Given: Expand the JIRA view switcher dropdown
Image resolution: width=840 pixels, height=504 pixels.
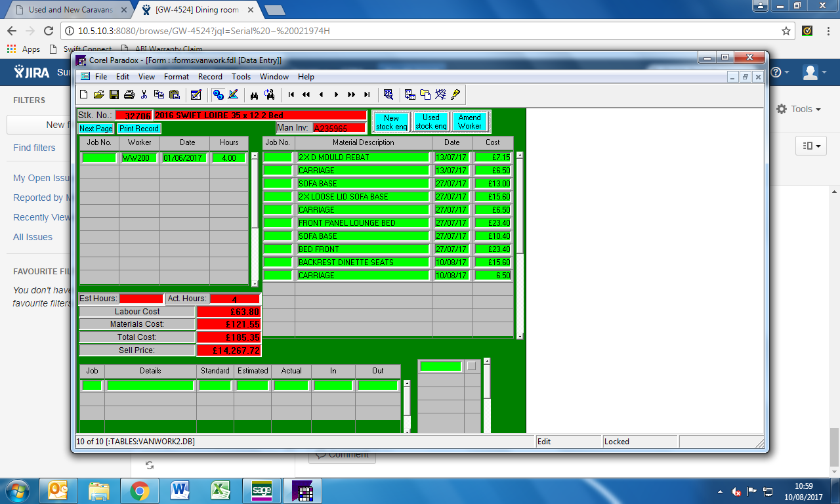Looking at the screenshot, I should pyautogui.click(x=810, y=146).
